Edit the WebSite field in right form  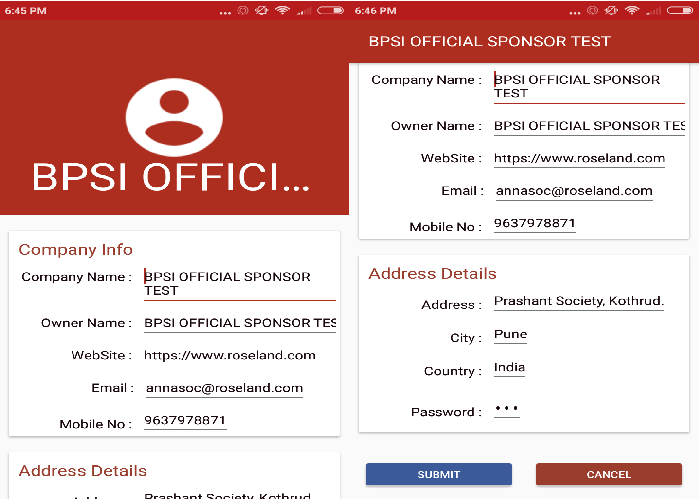tap(579, 158)
